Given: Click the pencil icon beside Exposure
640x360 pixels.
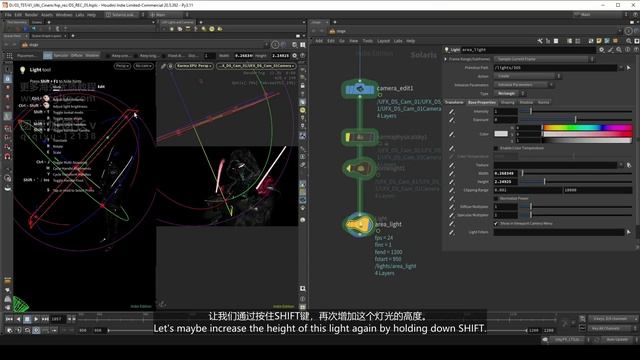Looking at the screenshot, I should coord(451,120).
